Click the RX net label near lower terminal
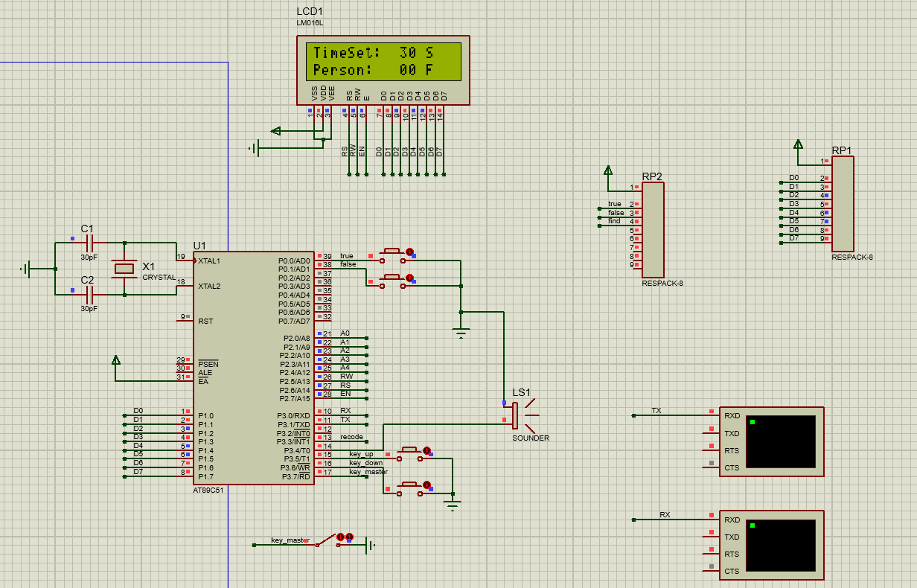The height and width of the screenshot is (588, 917). pos(665,515)
